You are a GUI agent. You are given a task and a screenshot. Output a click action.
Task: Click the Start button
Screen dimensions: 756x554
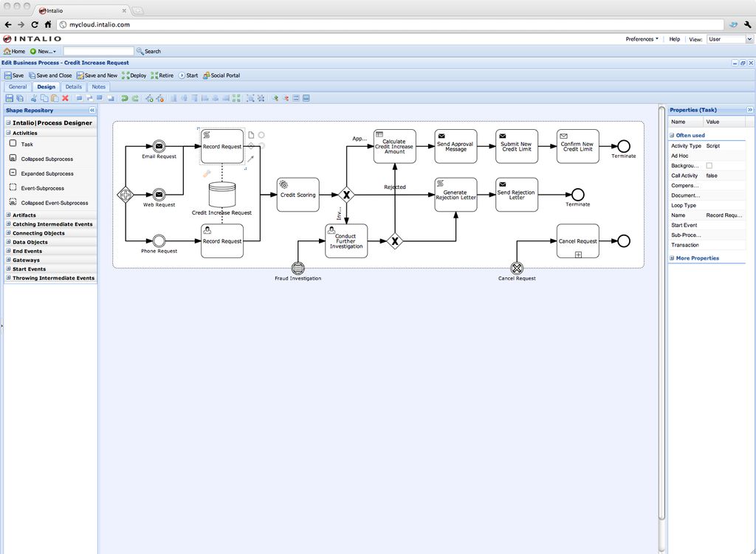click(x=188, y=76)
